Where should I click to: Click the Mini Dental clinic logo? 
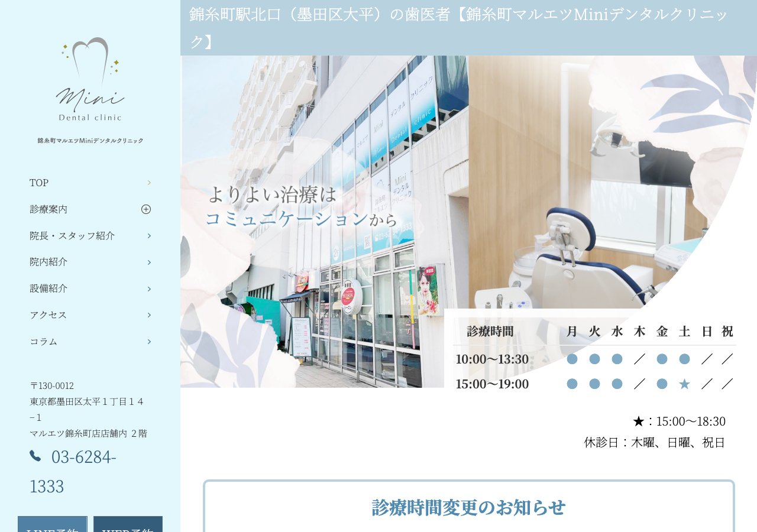pos(90,79)
